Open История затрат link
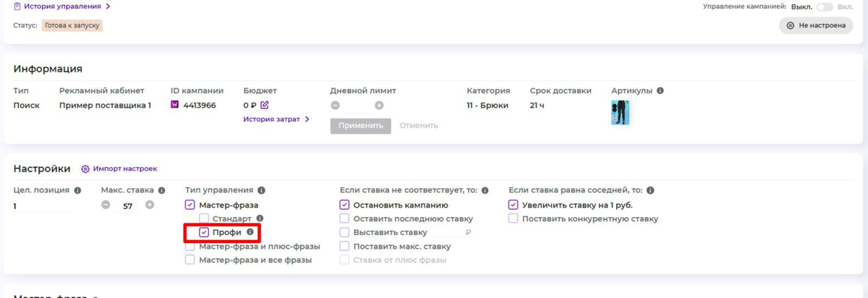 [x=271, y=119]
